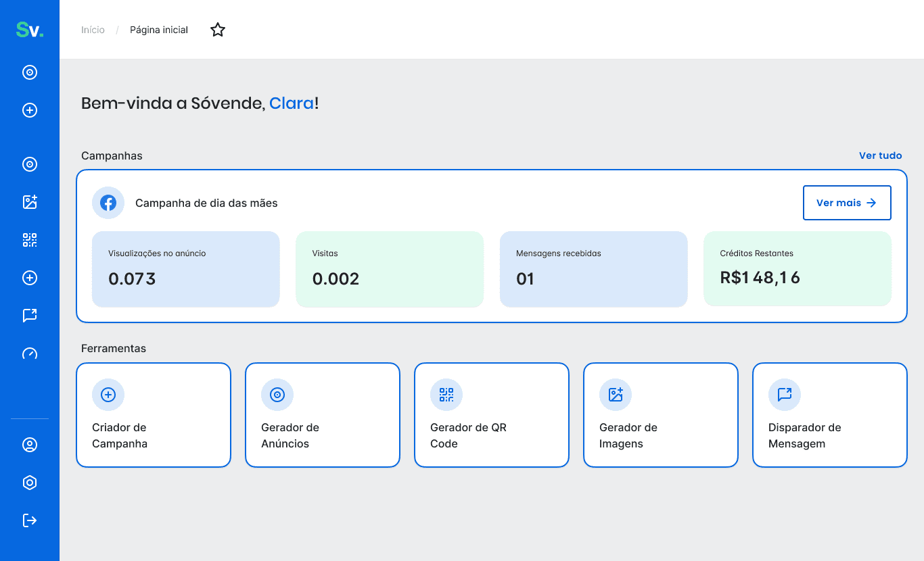The width and height of the screenshot is (924, 561).
Task: Click the Sv. logo in the sidebar
Action: point(30,30)
